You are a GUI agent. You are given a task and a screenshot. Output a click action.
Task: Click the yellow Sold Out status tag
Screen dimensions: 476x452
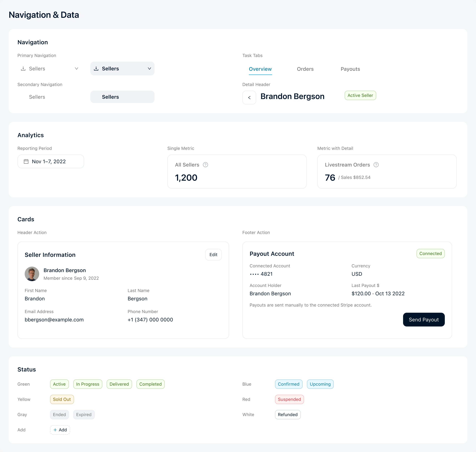(62, 399)
